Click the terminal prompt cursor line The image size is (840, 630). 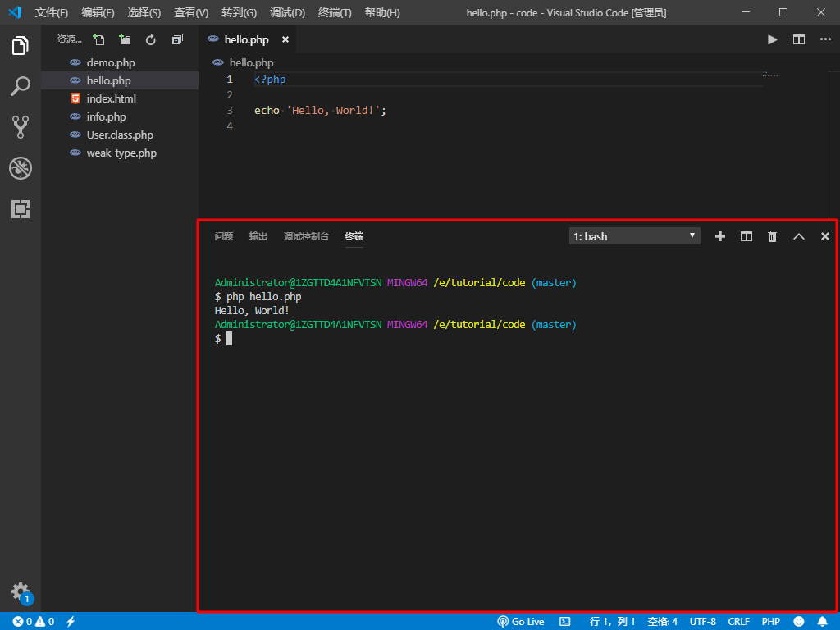coord(223,339)
